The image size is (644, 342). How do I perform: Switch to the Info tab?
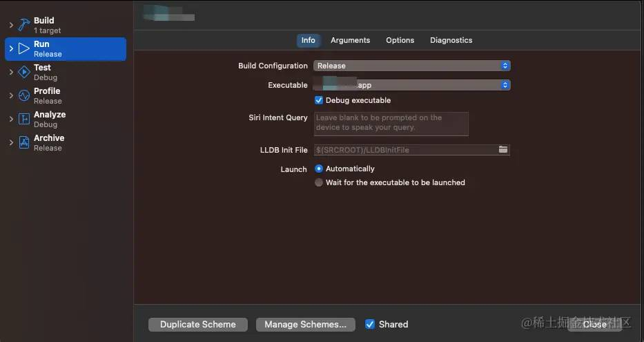pos(308,40)
